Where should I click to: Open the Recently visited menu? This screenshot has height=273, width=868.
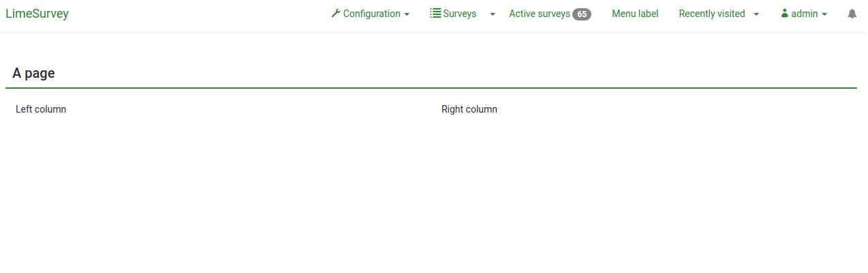(x=711, y=14)
